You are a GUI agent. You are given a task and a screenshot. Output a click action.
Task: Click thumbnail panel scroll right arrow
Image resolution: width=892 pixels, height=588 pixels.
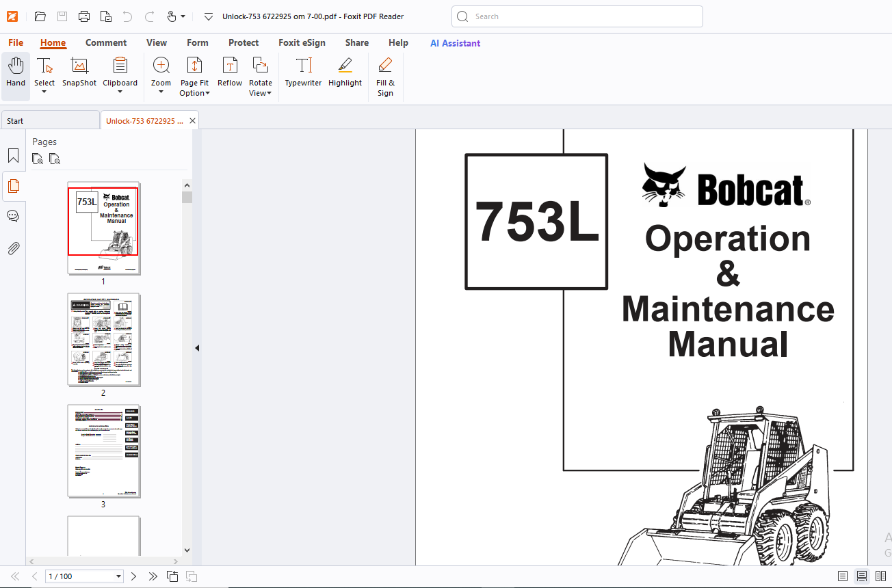tap(177, 561)
